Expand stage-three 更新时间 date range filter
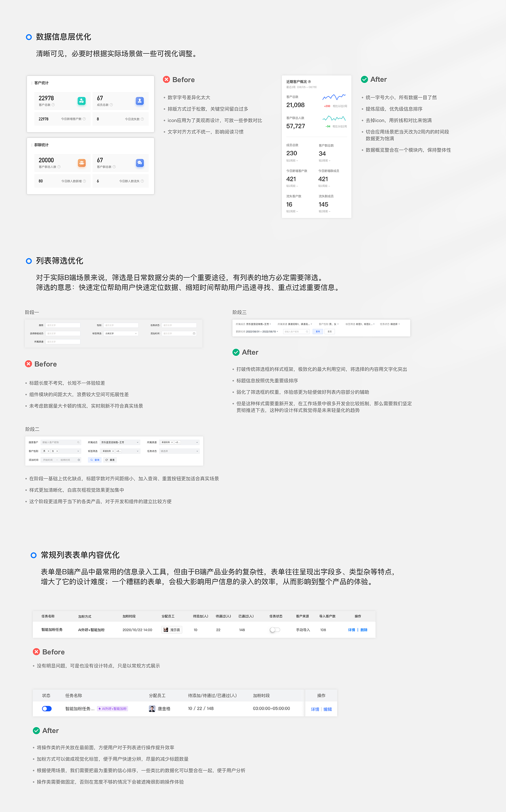This screenshot has height=812, width=506. click(x=257, y=331)
